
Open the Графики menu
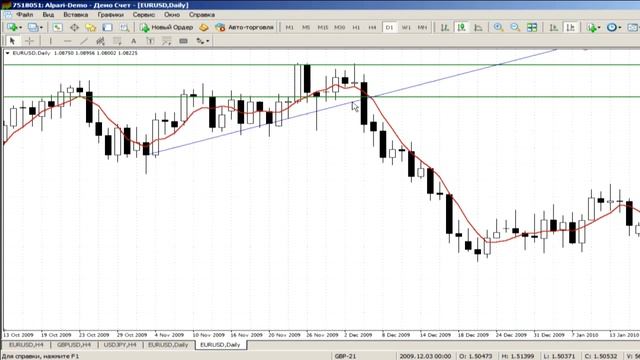tap(110, 15)
